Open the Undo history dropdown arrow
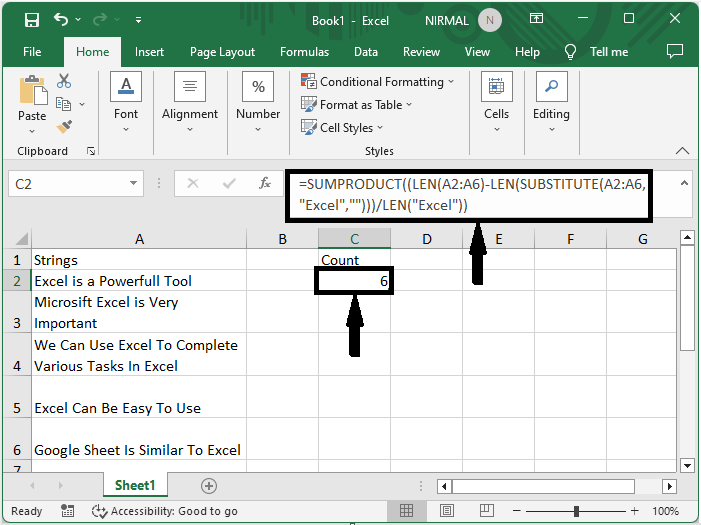The image size is (701, 525). [x=78, y=20]
